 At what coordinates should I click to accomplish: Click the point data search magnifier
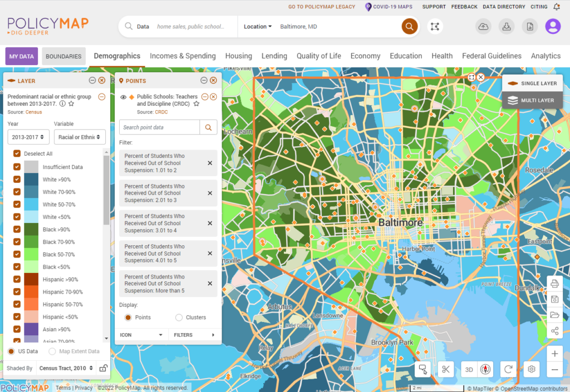coord(208,127)
